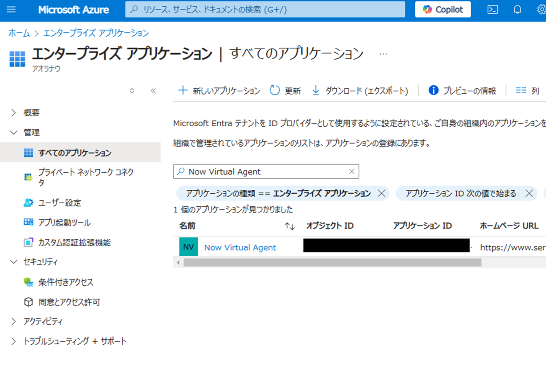Go to ホーム breadcrumb link

[x=19, y=33]
